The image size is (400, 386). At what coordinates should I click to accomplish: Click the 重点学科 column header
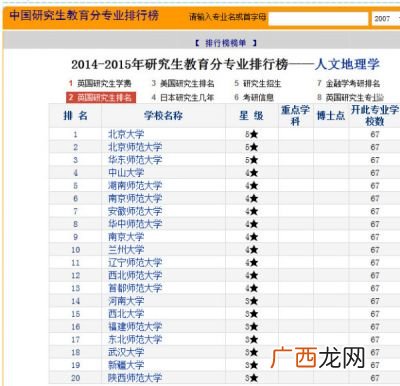(296, 116)
